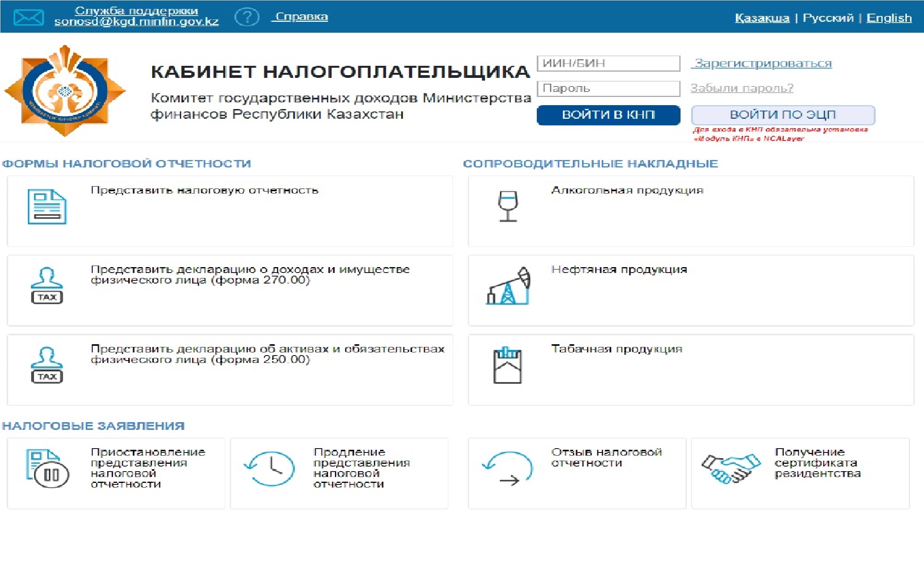This screenshot has width=924, height=581.
Task: Click the handshake residency certificate icon
Action: [x=731, y=468]
